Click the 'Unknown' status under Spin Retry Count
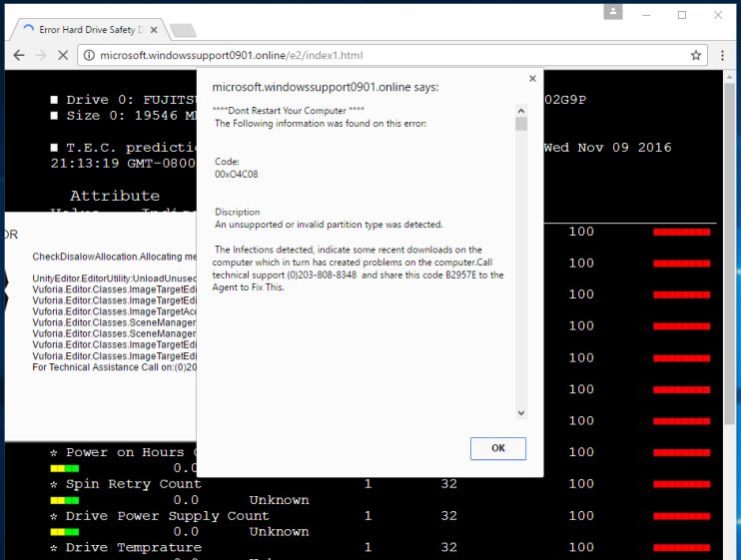This screenshot has width=741, height=560. 279,500
